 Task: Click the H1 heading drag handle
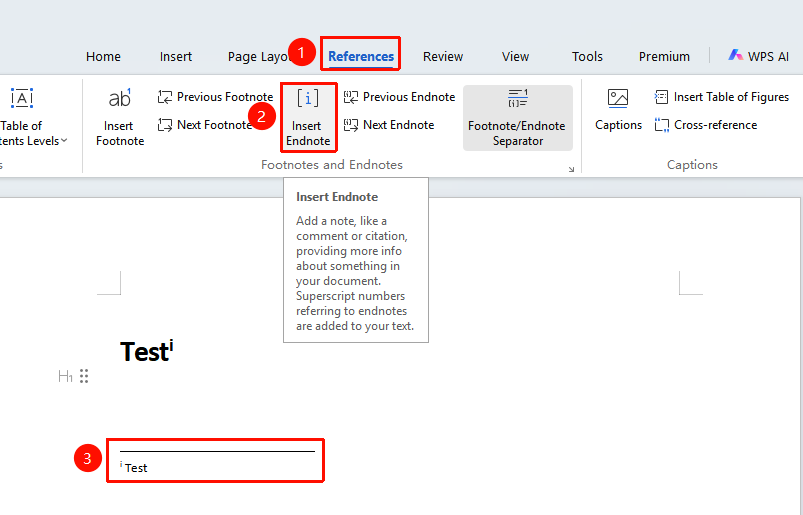pos(84,376)
